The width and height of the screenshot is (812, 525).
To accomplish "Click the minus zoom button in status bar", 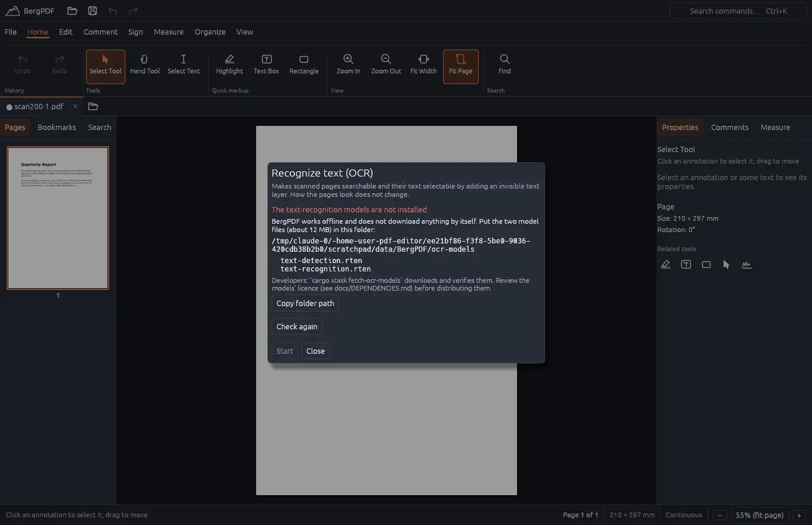I will [x=719, y=515].
